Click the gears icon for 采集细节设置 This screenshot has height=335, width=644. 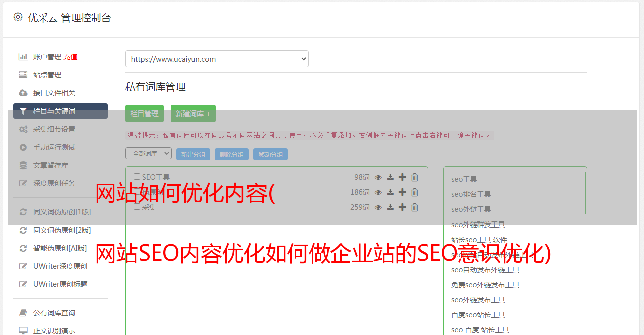(23, 129)
